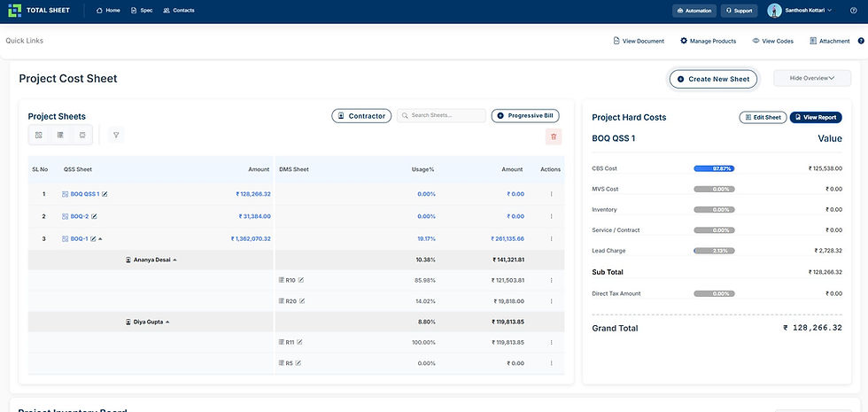Click the Lead Charge 2.13% progress bar

[714, 251]
